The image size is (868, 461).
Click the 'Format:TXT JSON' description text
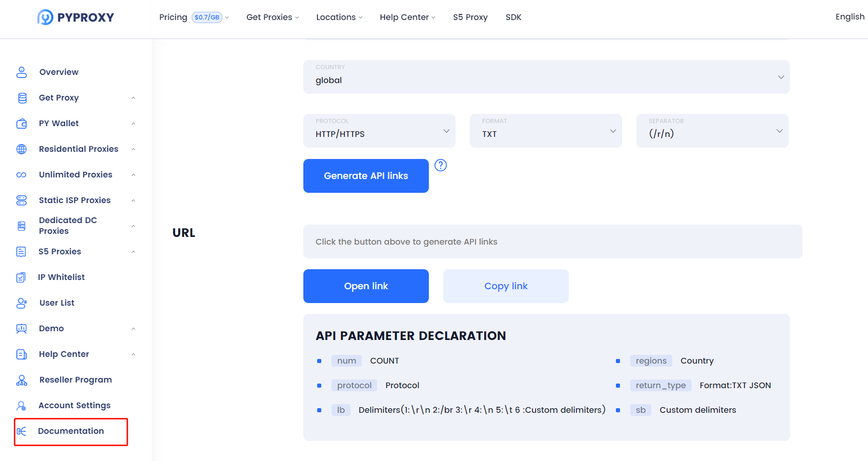tap(735, 386)
